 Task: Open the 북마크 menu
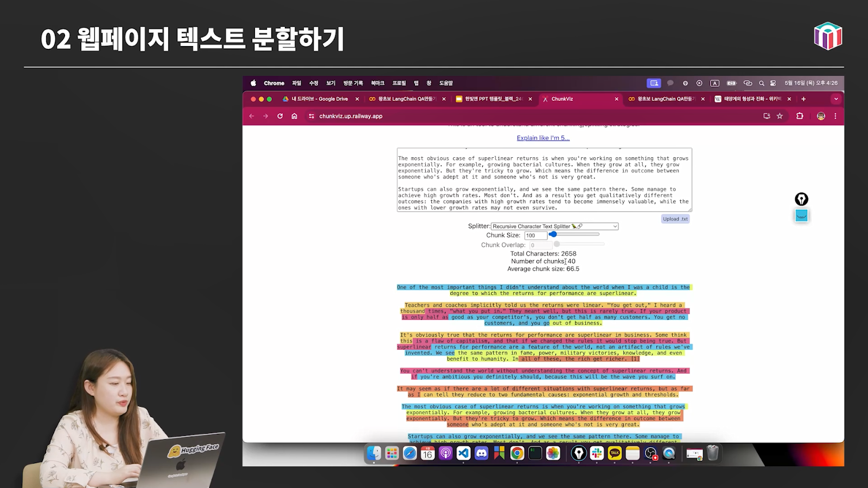coord(378,83)
